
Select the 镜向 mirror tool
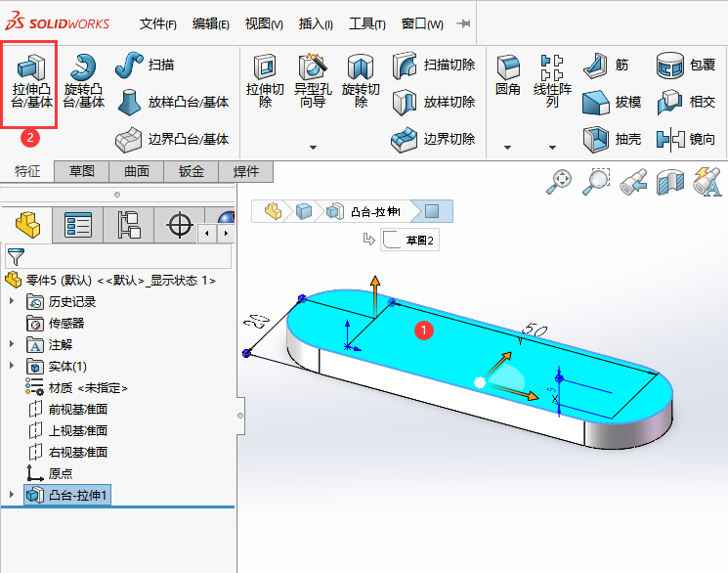[686, 139]
